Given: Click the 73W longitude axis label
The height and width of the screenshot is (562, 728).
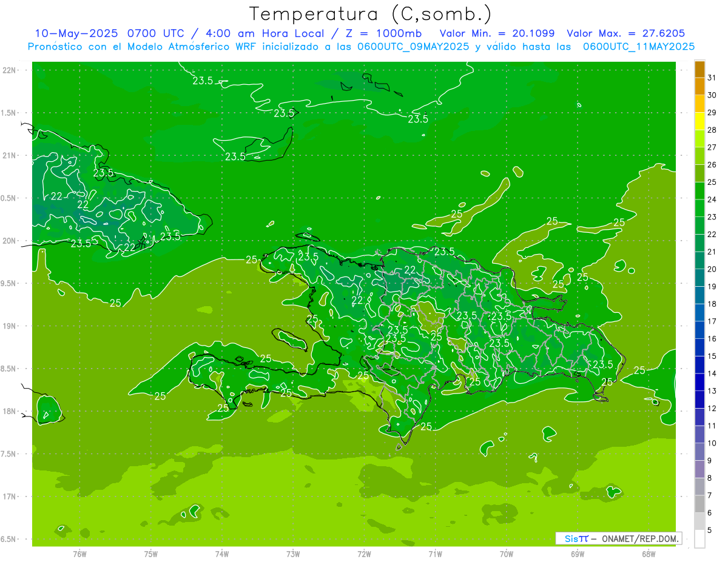Looking at the screenshot, I should coord(293,554).
